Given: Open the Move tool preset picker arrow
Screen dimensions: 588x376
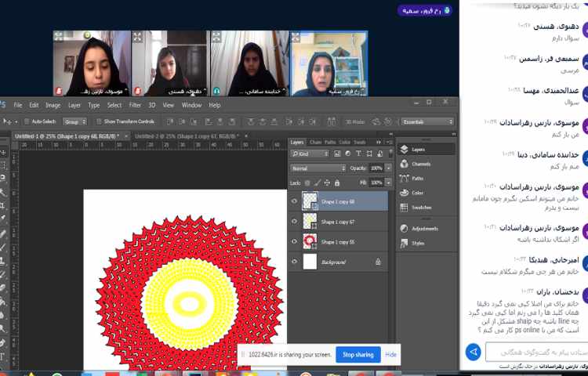Looking at the screenshot, I should [x=16, y=121].
